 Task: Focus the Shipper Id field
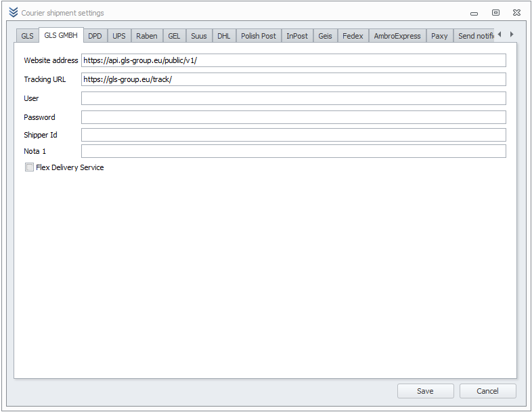coord(294,135)
